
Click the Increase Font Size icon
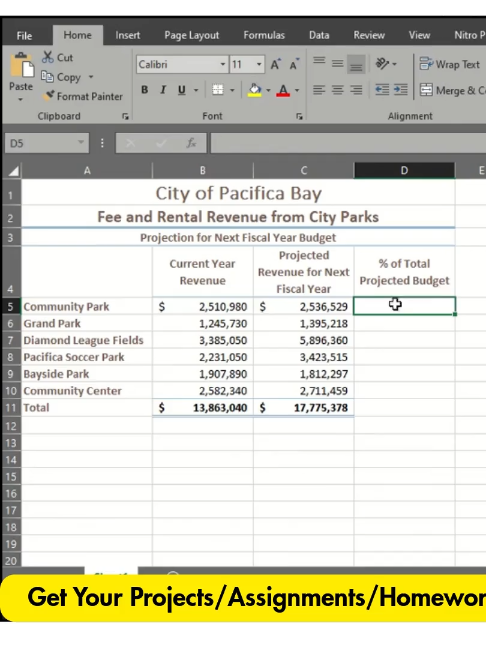click(x=275, y=64)
